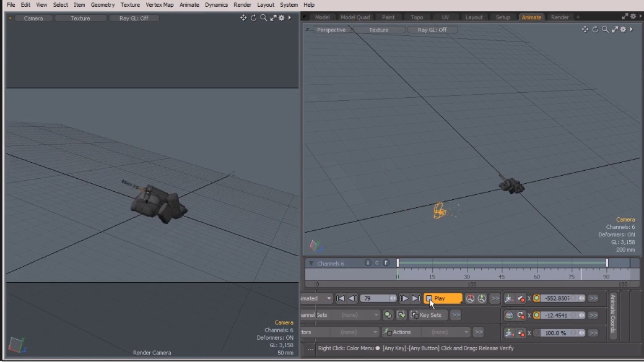Click the overlapping green circles icon beside Channel Sets
The image size is (644, 362).
click(388, 315)
